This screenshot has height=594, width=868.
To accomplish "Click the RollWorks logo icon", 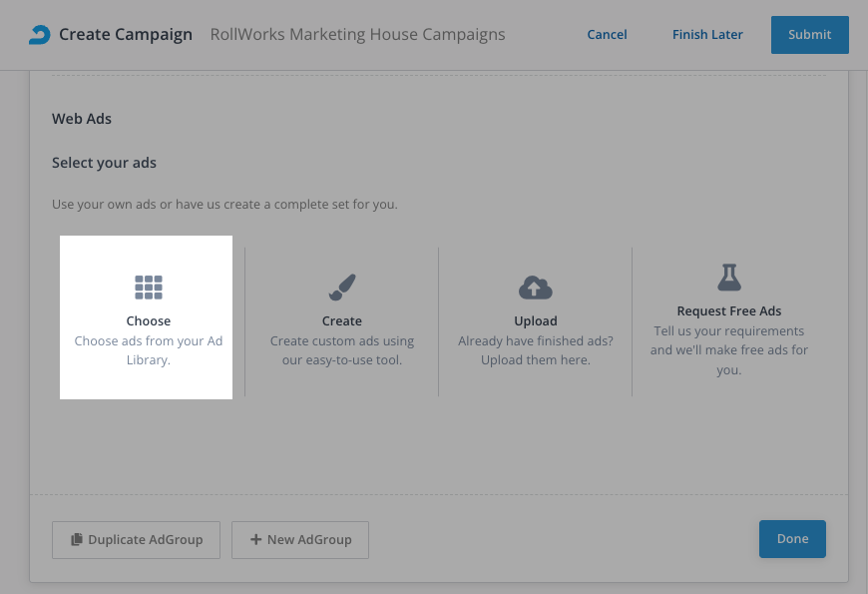I will pyautogui.click(x=38, y=35).
